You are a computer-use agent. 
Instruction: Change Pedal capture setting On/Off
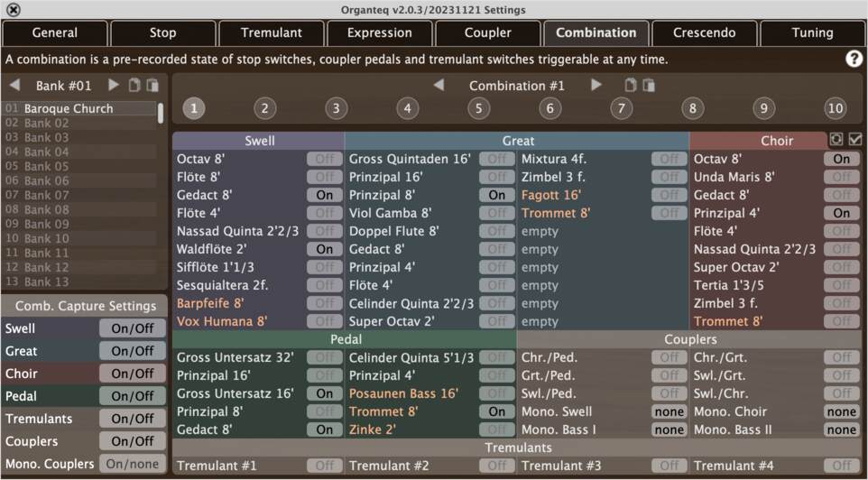[133, 396]
